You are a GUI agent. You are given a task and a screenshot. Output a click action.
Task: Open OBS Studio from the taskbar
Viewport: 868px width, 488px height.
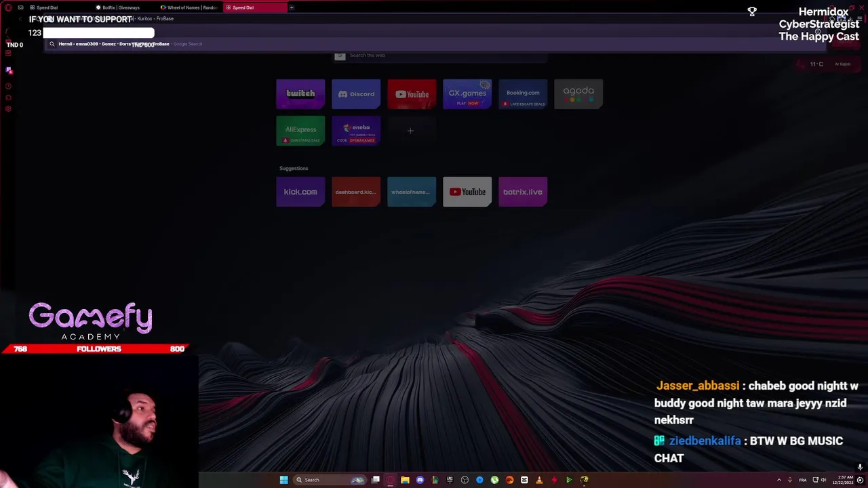click(465, 480)
